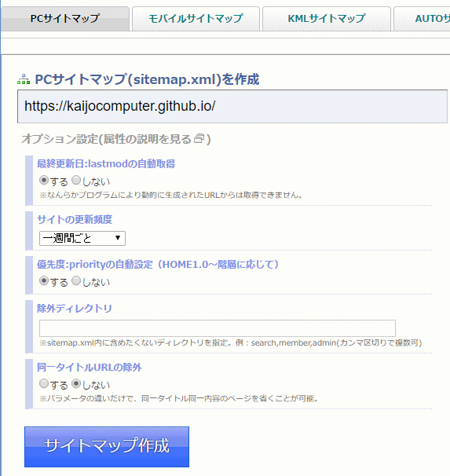
Task: Select する for lastmod auto-acquire
Action: point(44,181)
